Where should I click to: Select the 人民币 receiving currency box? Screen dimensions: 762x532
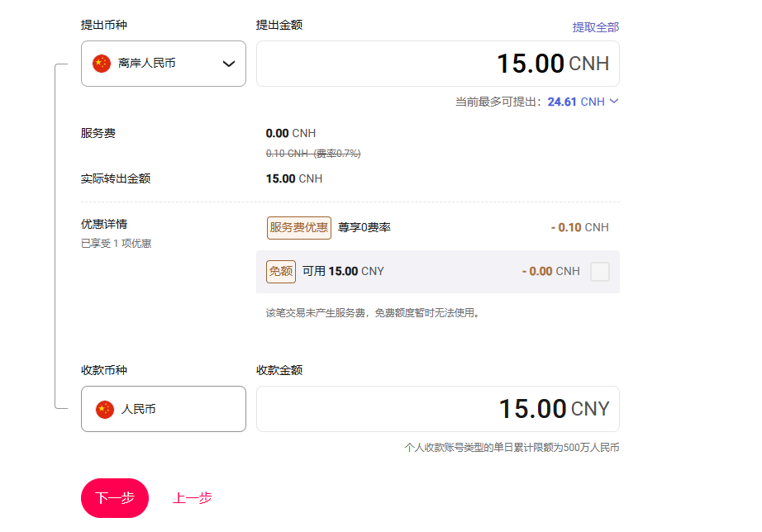pyautogui.click(x=163, y=409)
